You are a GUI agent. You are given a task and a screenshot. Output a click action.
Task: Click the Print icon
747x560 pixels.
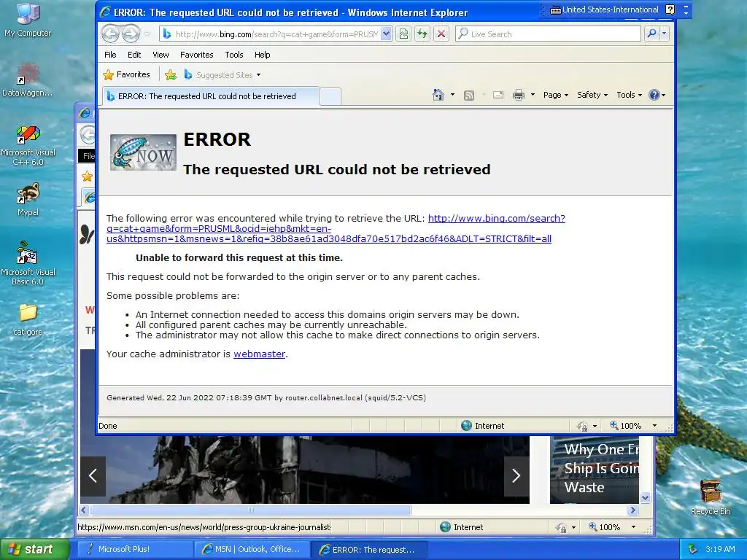pos(519,95)
